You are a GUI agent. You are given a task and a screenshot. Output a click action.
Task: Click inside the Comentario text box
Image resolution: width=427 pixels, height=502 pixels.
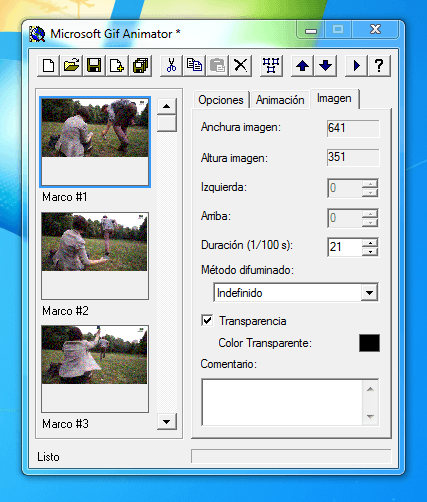pos(282,402)
